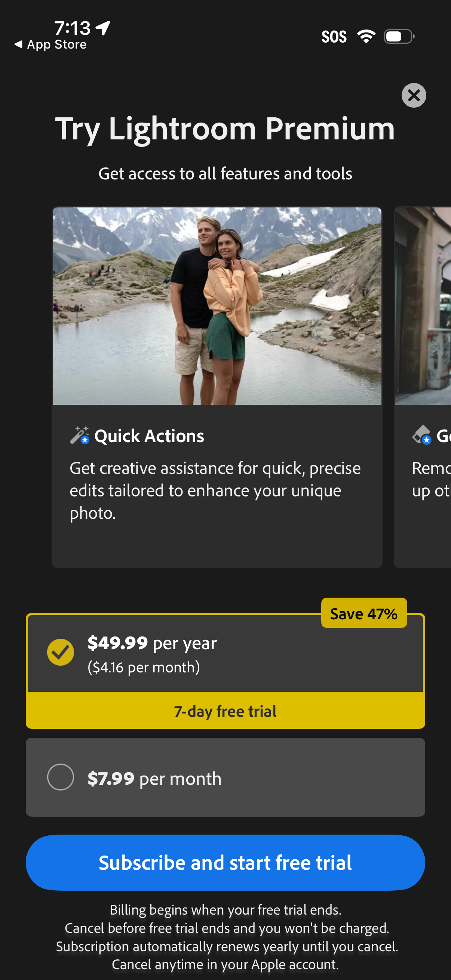Tap the Try Lightroom Premium heading
Screen dimensions: 451x980
click(x=225, y=129)
